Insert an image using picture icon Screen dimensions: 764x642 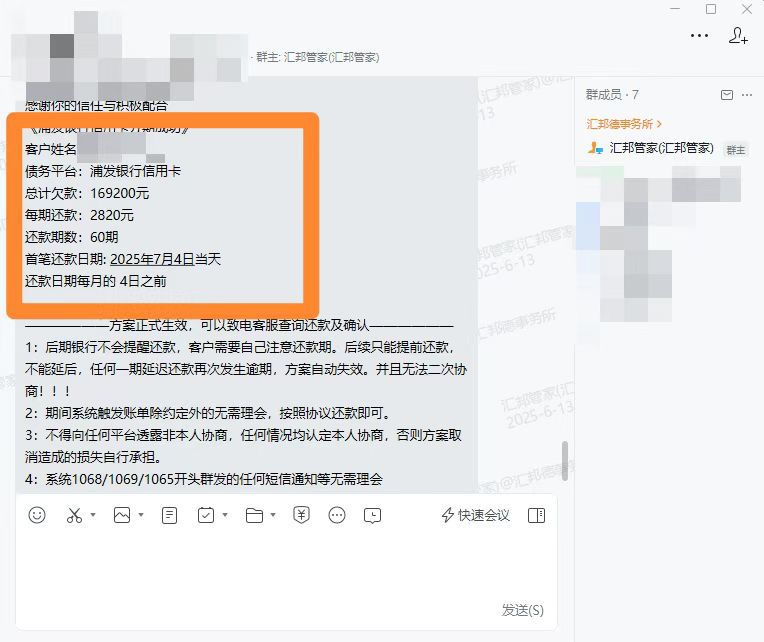point(122,515)
